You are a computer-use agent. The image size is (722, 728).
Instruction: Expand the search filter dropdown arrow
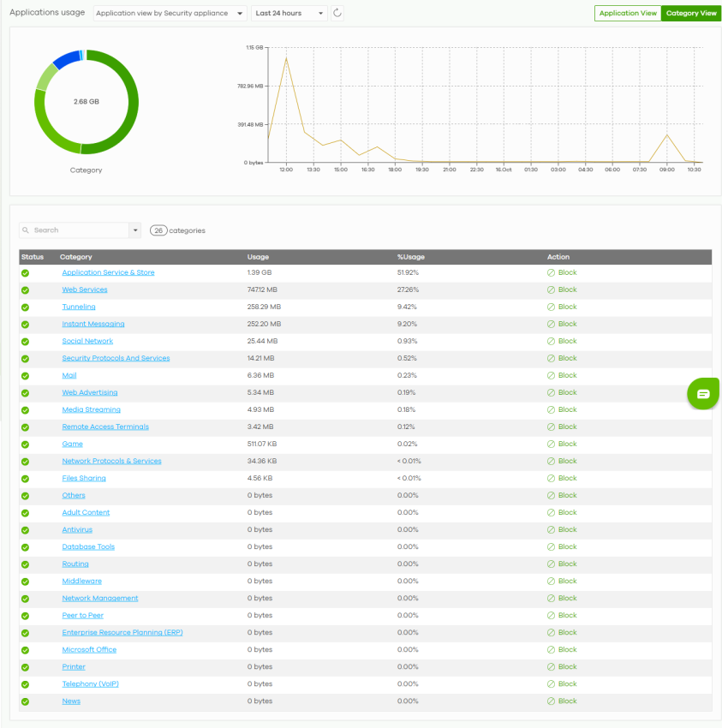coord(134,230)
